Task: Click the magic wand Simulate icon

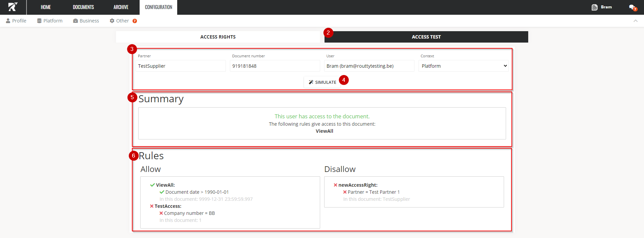Action: point(311,82)
